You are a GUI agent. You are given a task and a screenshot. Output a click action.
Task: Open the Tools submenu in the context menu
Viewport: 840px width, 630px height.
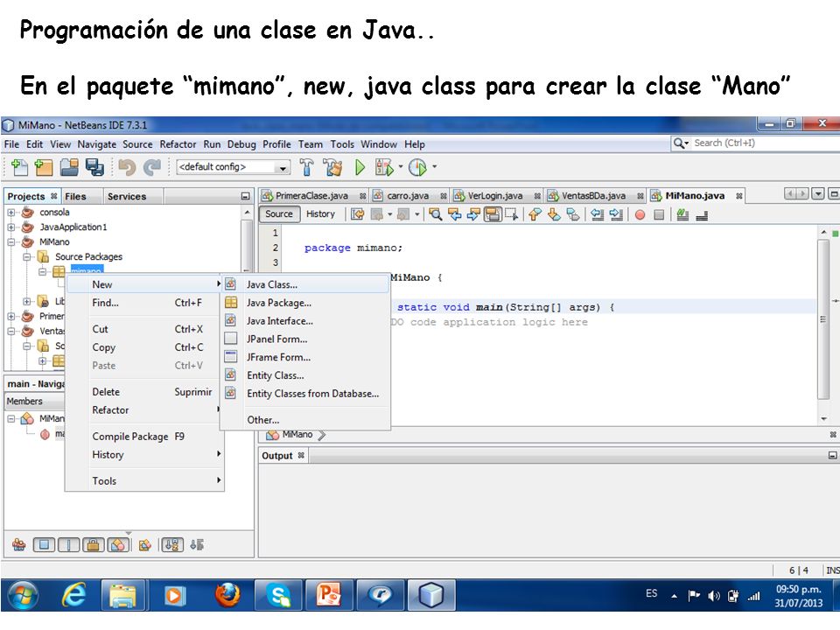click(x=144, y=481)
